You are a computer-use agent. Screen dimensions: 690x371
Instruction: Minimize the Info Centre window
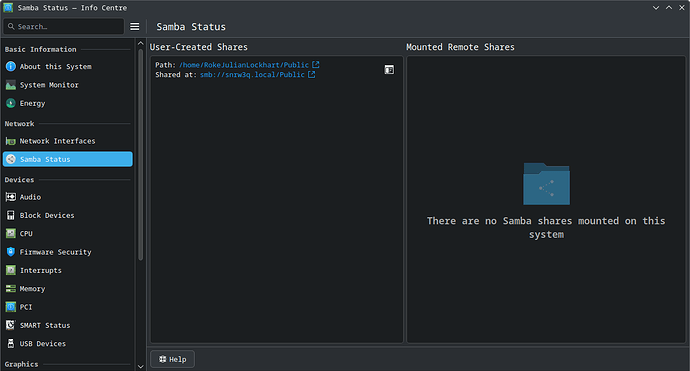(656, 7)
